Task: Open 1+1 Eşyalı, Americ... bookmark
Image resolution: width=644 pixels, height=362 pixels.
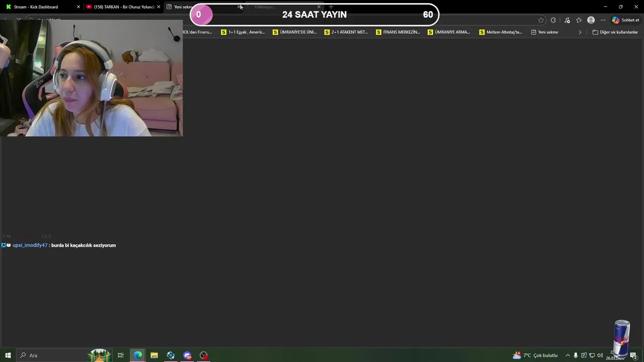Action: pos(243,32)
